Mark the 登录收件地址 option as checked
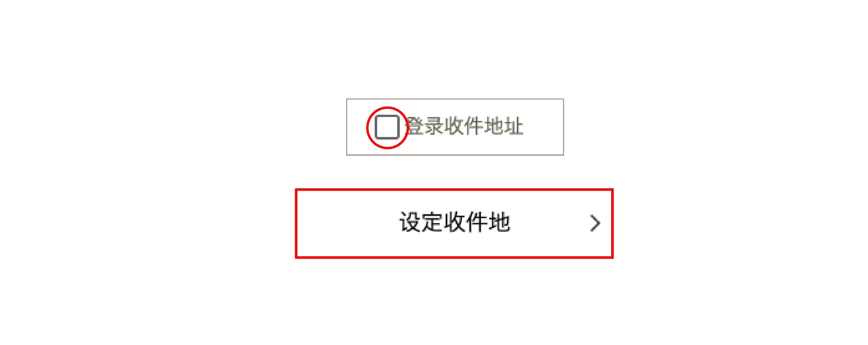 [x=387, y=127]
